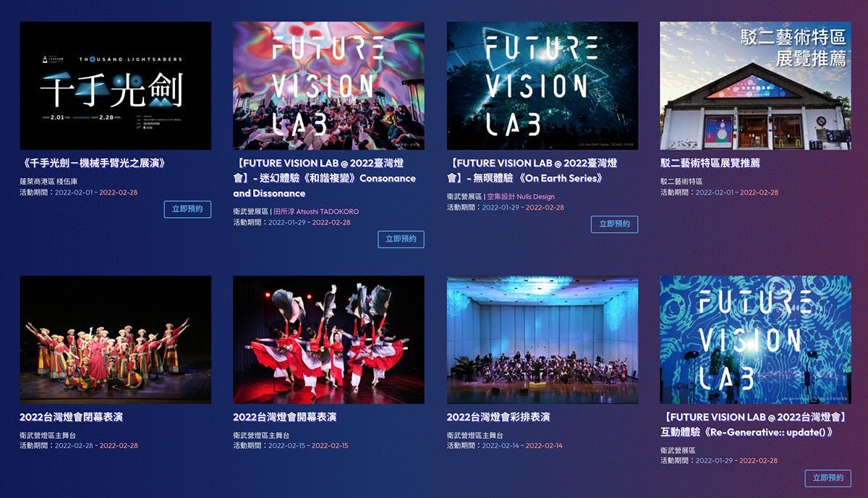Reserve the Consonance and Dissonance event via 立即預約
Viewport: 868px width, 498px height.
coord(401,239)
